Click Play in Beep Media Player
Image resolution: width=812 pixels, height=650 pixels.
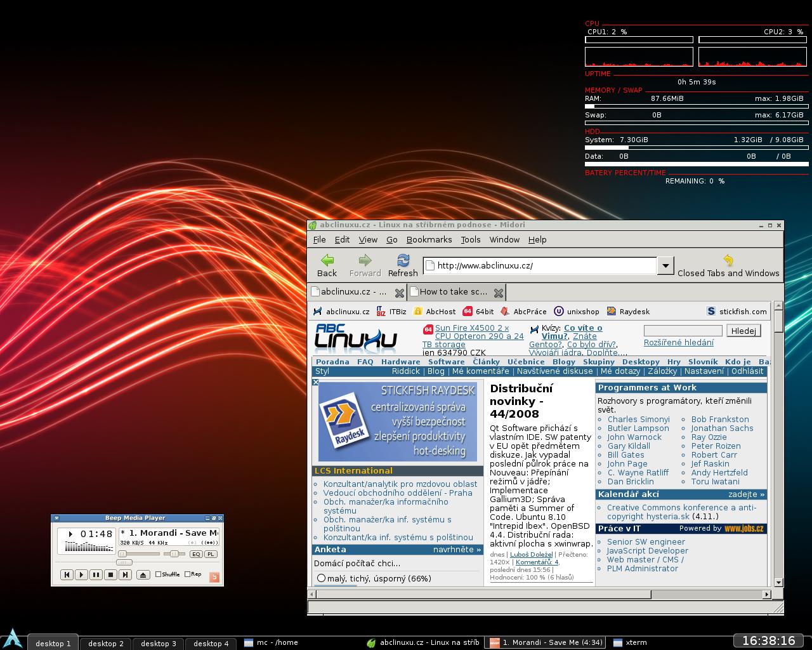point(81,574)
